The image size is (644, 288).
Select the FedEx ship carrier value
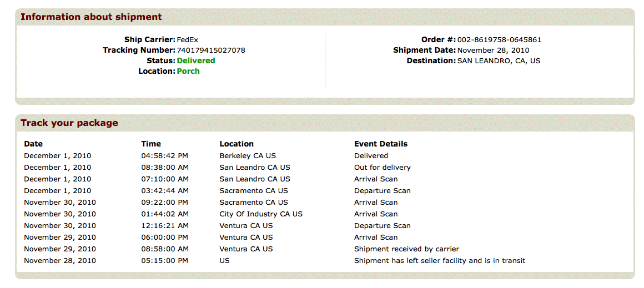[x=188, y=40]
